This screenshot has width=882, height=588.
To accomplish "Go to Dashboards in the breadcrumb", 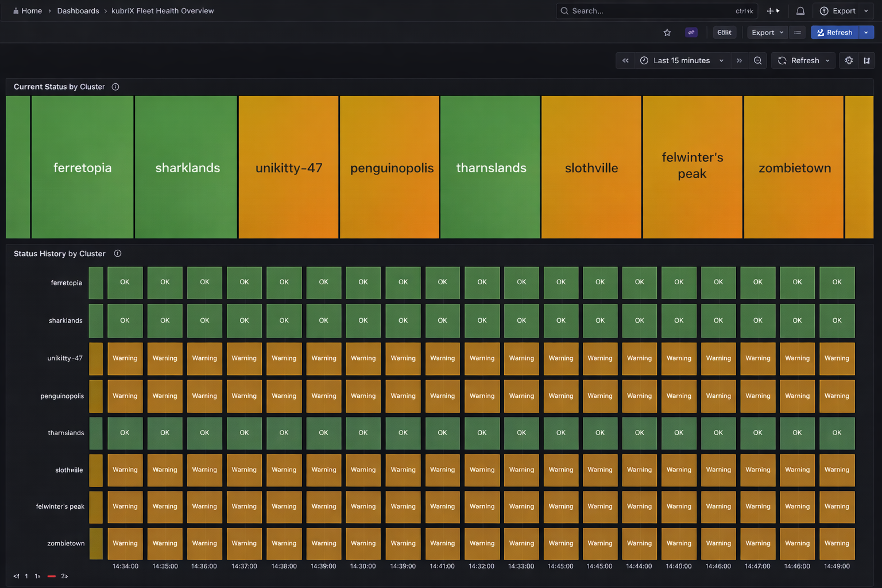I will click(x=78, y=10).
